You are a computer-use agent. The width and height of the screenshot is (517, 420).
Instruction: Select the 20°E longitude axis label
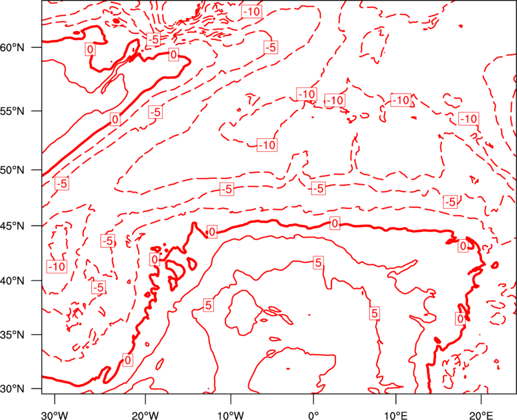[x=481, y=415]
